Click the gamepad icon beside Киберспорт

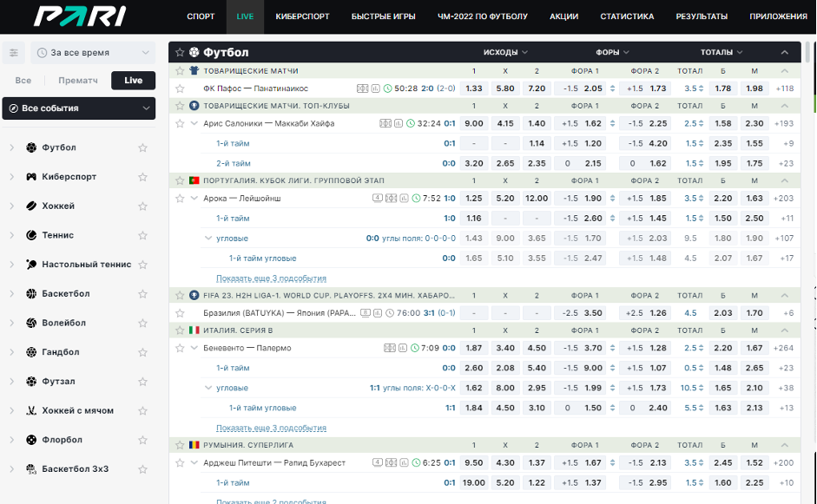[31, 177]
